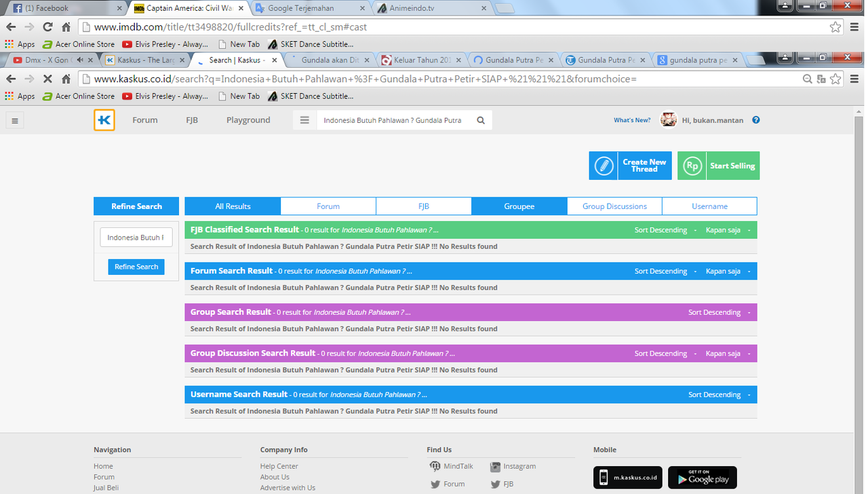
Task: Click the About Us footer link
Action: pyautogui.click(x=275, y=477)
